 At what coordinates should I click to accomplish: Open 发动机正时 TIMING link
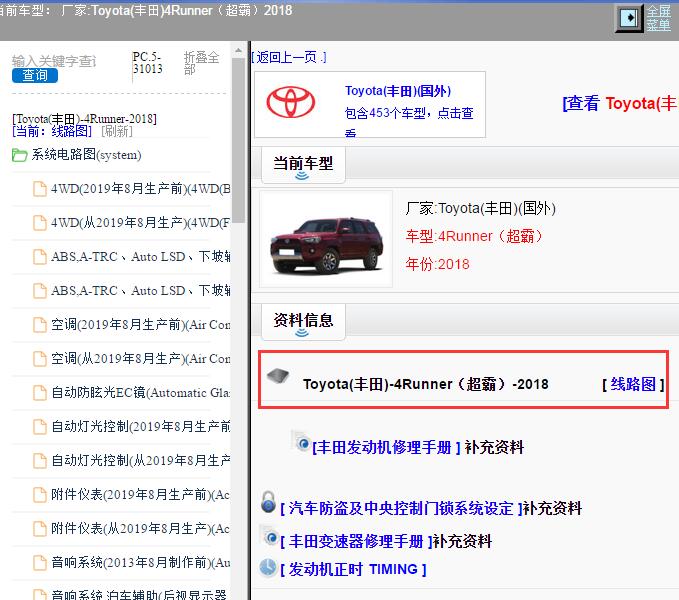(x=353, y=569)
